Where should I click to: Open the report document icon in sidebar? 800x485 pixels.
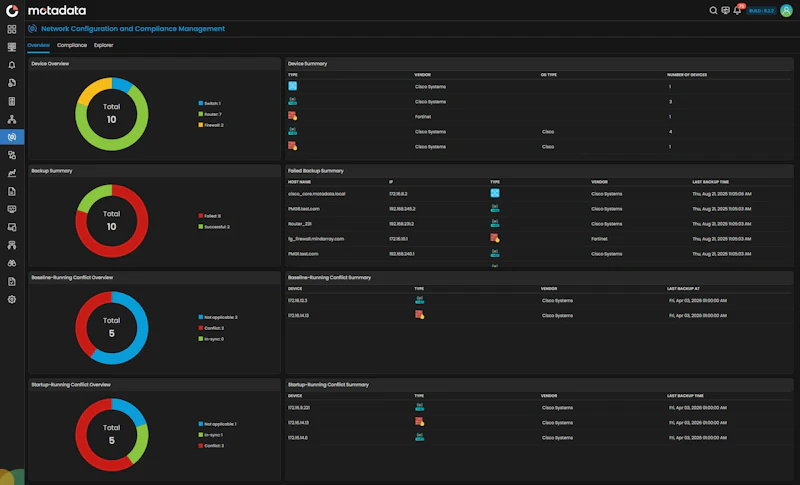tap(12, 191)
